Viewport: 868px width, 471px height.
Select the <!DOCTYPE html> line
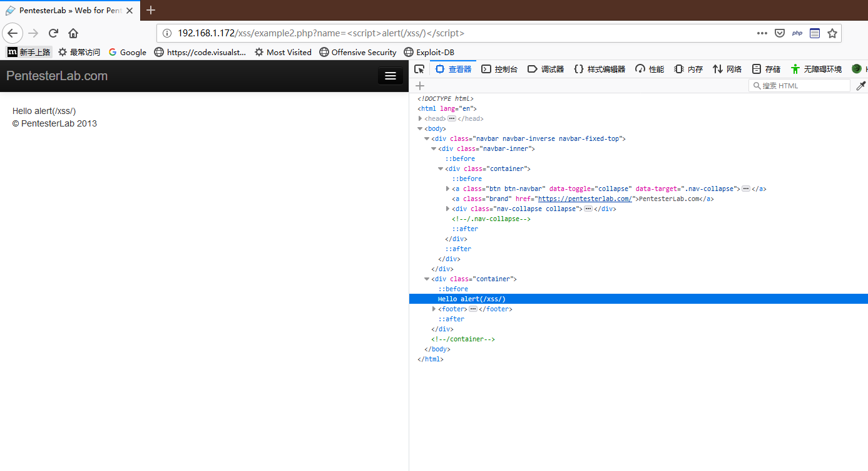coord(446,98)
